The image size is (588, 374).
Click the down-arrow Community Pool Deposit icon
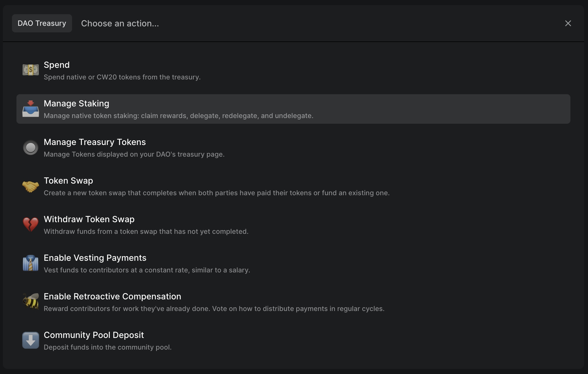[31, 340]
